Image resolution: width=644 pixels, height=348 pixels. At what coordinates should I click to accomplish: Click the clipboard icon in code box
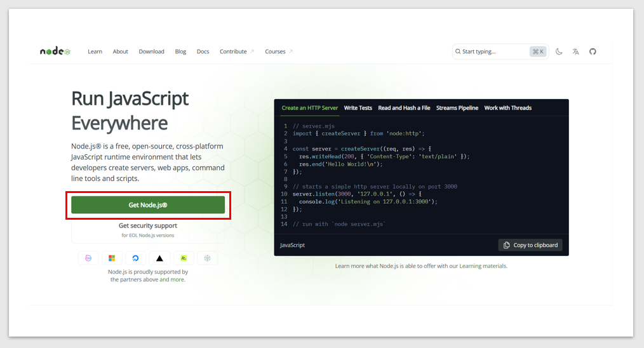(506, 245)
